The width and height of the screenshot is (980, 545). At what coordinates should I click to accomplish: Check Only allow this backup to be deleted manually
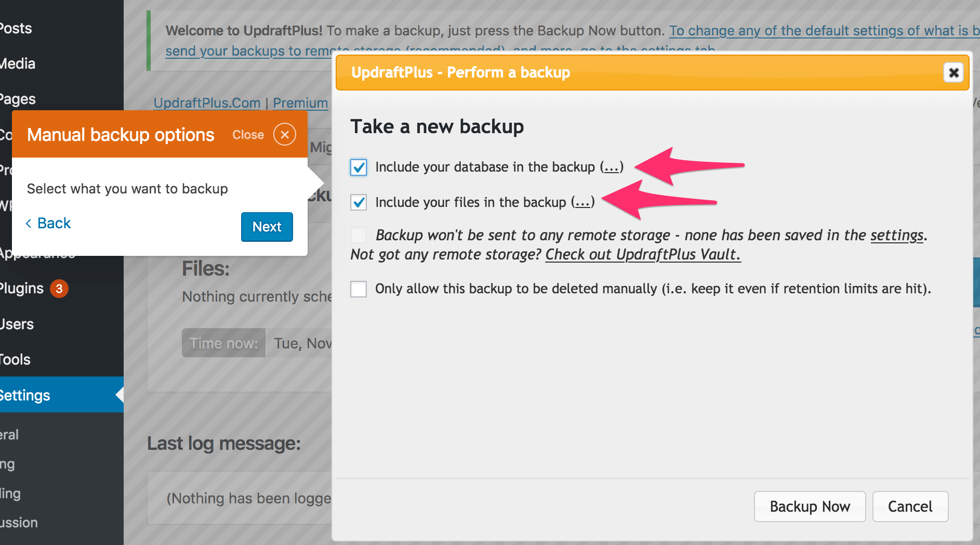(x=359, y=289)
